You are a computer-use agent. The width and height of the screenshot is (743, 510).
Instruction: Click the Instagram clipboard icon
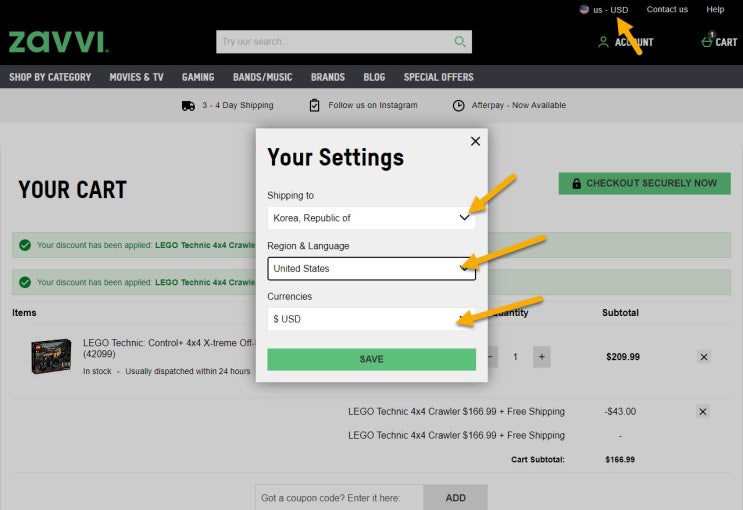click(315, 105)
